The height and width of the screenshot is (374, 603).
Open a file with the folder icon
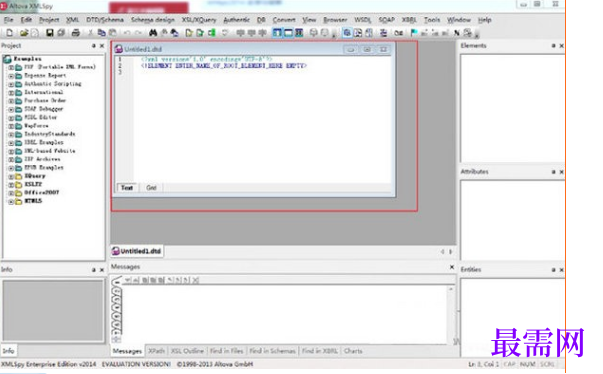click(x=24, y=33)
